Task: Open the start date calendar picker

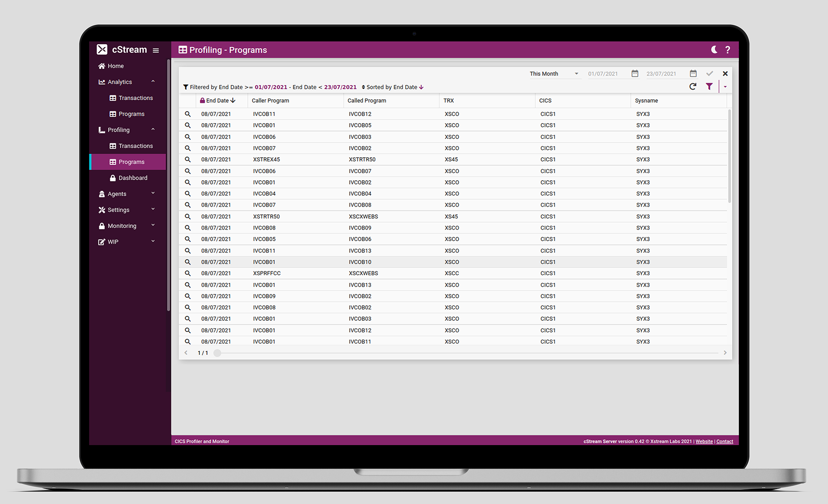Action: pyautogui.click(x=635, y=74)
